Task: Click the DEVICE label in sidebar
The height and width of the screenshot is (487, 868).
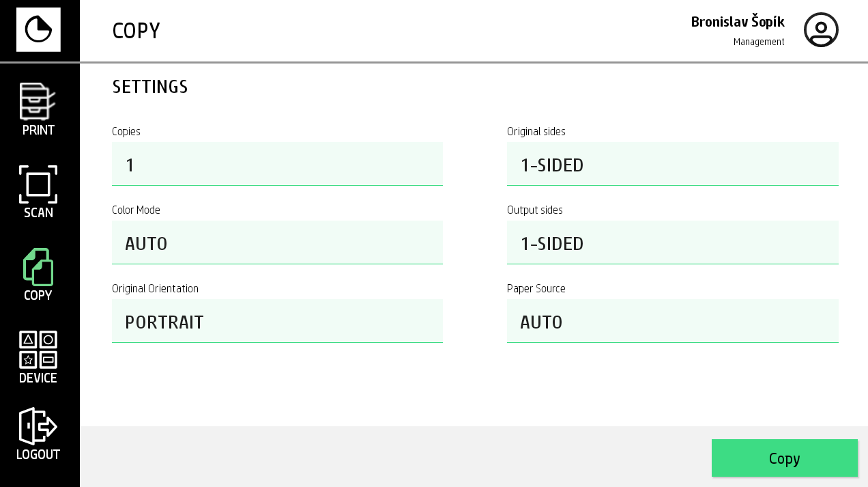Action: click(38, 378)
